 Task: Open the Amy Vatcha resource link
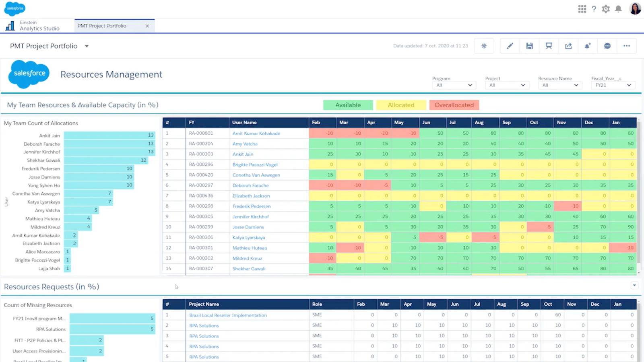point(245,144)
